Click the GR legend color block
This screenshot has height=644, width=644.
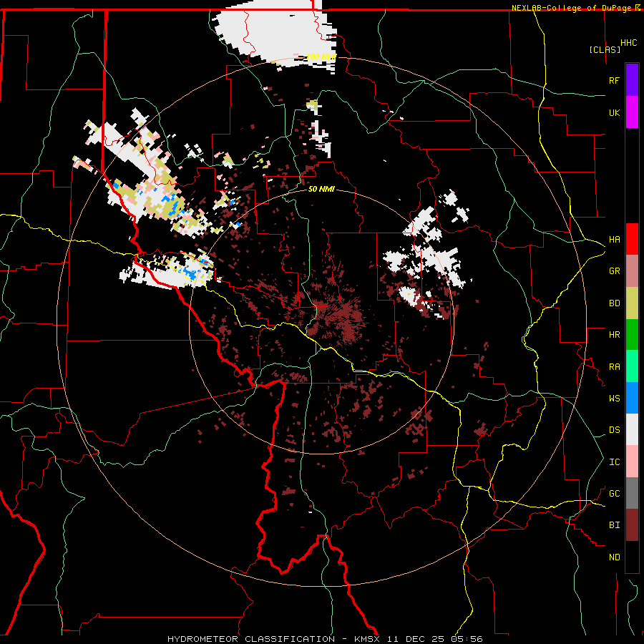pos(632,271)
